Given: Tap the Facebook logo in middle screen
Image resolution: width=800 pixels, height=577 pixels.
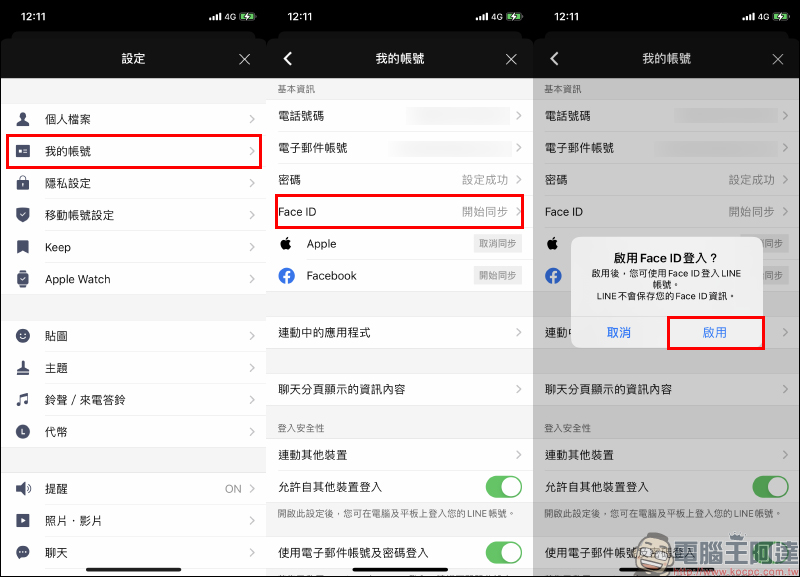Looking at the screenshot, I should click(286, 275).
